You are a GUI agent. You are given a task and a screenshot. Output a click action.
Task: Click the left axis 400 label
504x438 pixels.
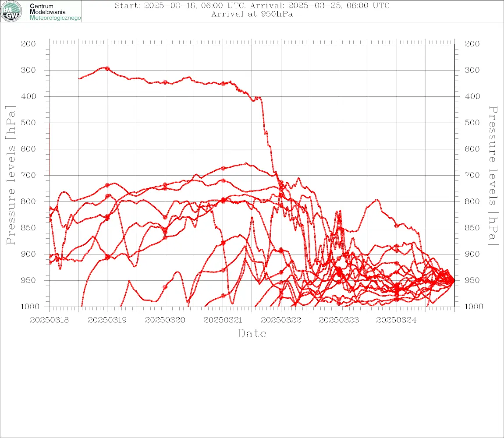pos(28,96)
